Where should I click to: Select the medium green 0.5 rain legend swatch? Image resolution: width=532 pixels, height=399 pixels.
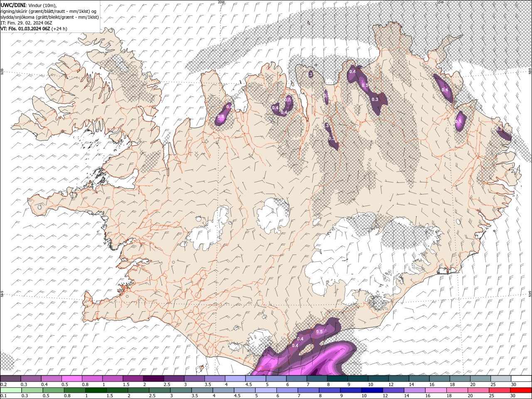53,390
